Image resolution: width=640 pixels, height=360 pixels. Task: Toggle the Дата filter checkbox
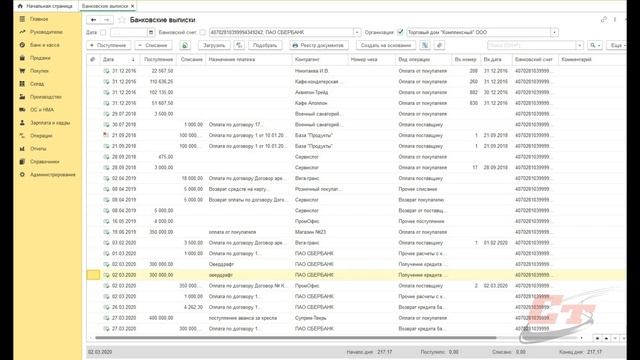(103, 32)
